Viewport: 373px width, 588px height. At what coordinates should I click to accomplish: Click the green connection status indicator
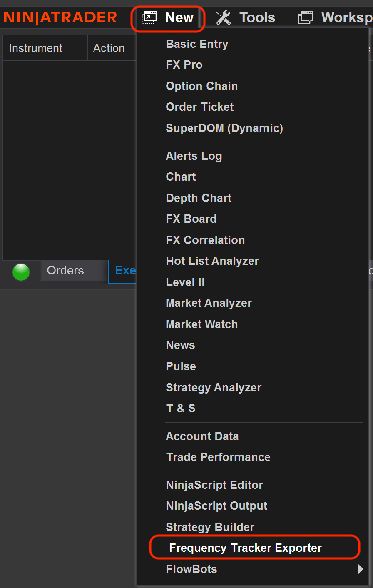coord(21,272)
